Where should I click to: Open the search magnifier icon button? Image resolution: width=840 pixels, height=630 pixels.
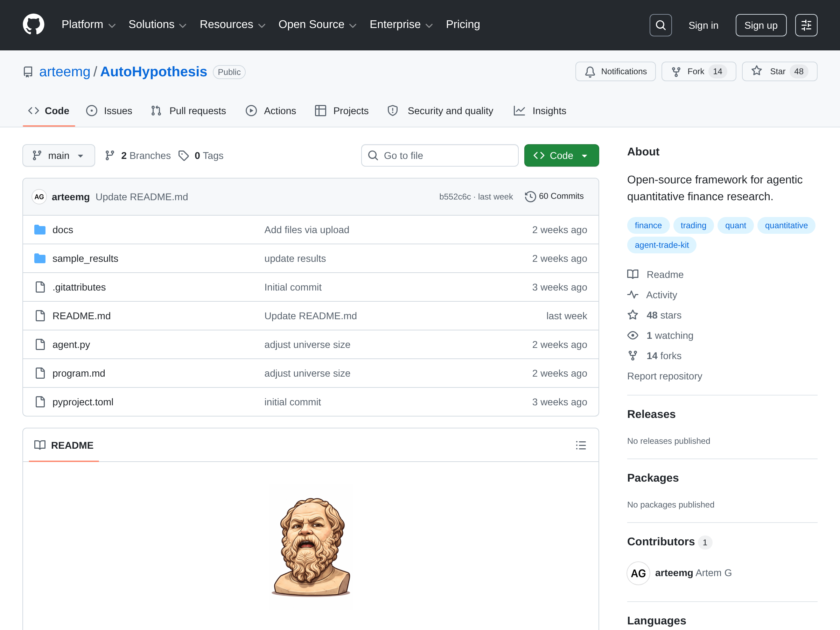[660, 25]
